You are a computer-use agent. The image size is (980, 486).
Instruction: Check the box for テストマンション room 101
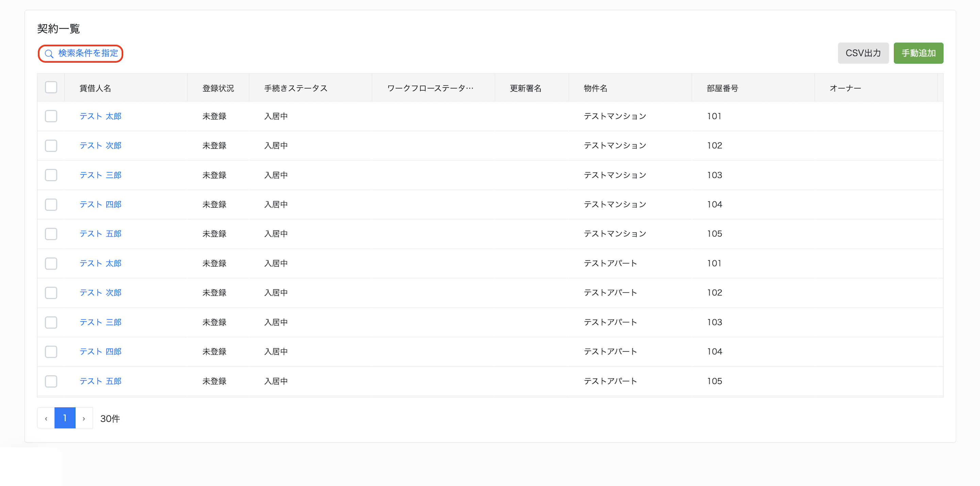pyautogui.click(x=51, y=116)
